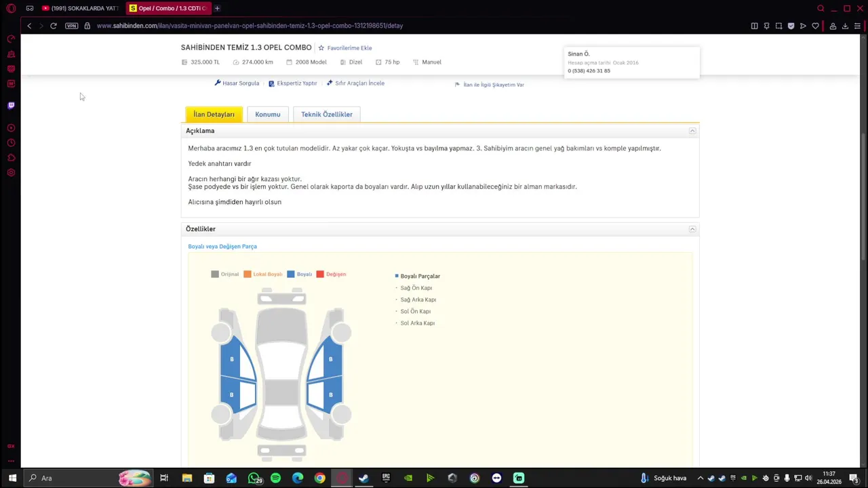Open sidebar settings gear icon
Screen dimensions: 868x488
(11, 172)
